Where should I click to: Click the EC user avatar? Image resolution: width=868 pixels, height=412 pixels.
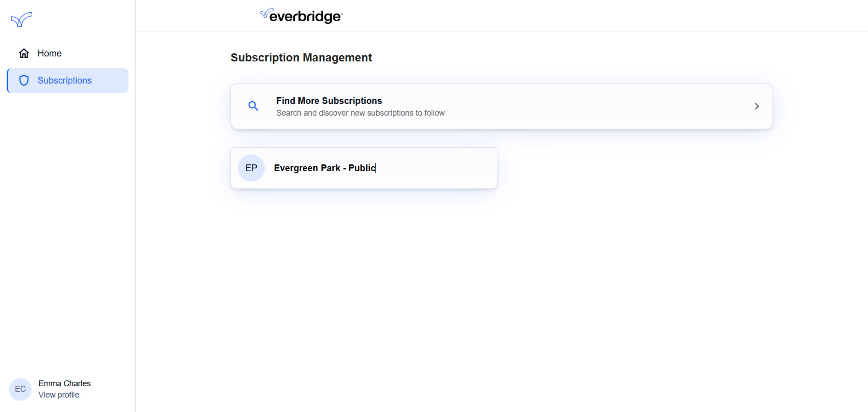pyautogui.click(x=20, y=389)
